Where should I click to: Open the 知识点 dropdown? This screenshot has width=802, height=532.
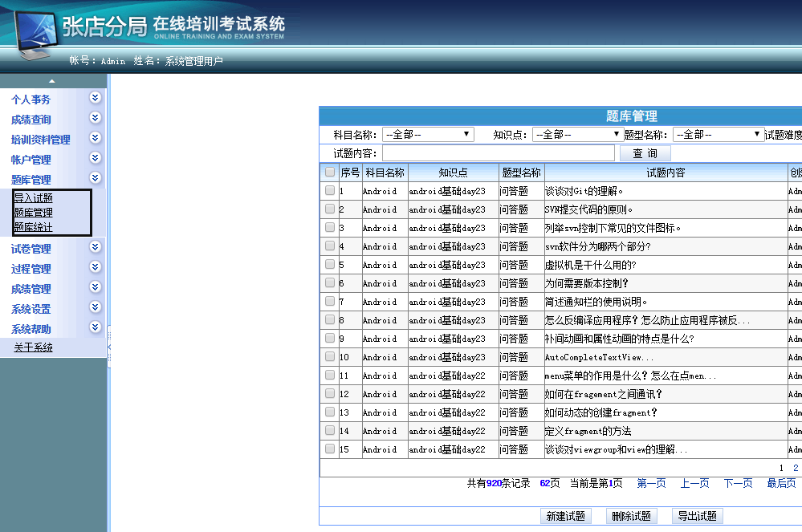577,135
